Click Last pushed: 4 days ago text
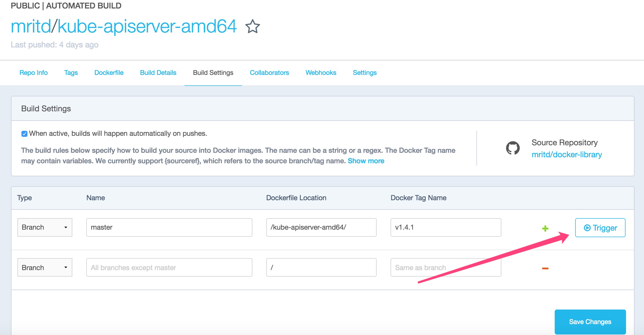Image resolution: width=644 pixels, height=335 pixels. pos(55,45)
